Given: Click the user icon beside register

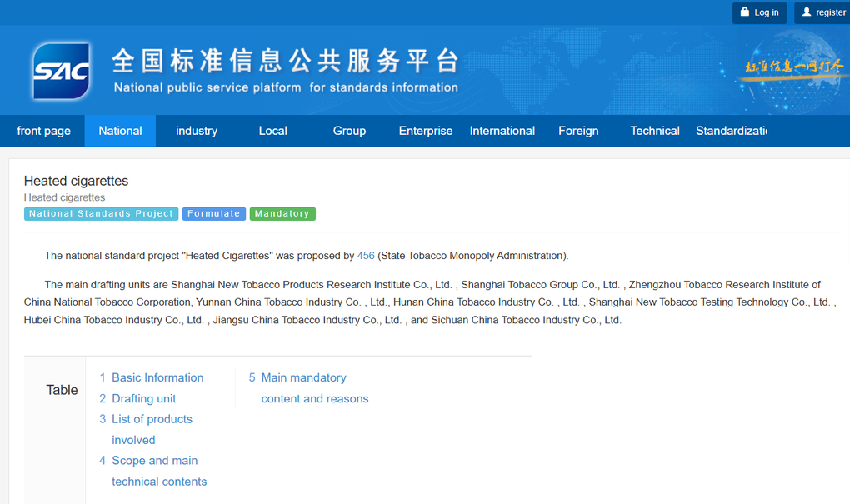Looking at the screenshot, I should [807, 12].
